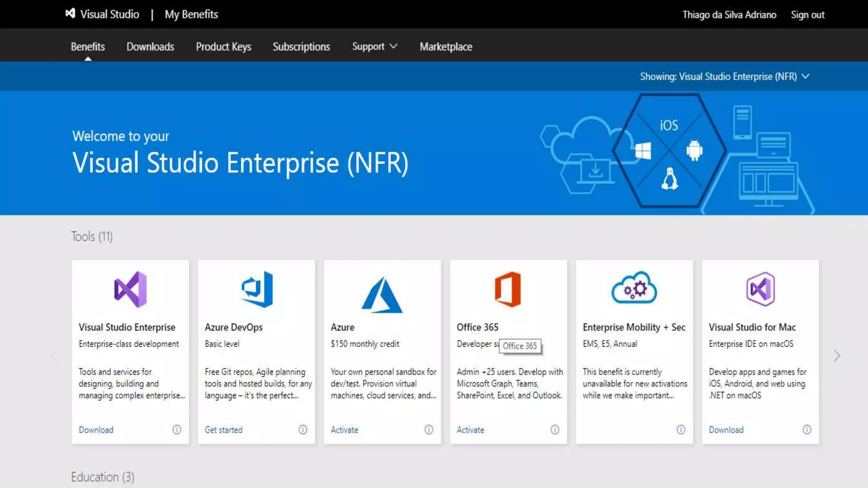Click the Visual Studio for Mac icon
Screen dimensions: 868x488
760,289
